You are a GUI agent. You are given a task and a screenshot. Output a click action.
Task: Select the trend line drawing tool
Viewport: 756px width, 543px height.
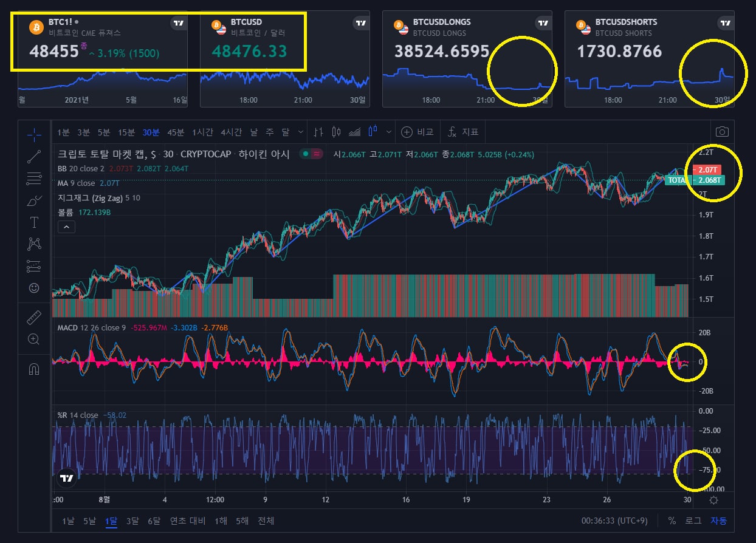(34, 157)
